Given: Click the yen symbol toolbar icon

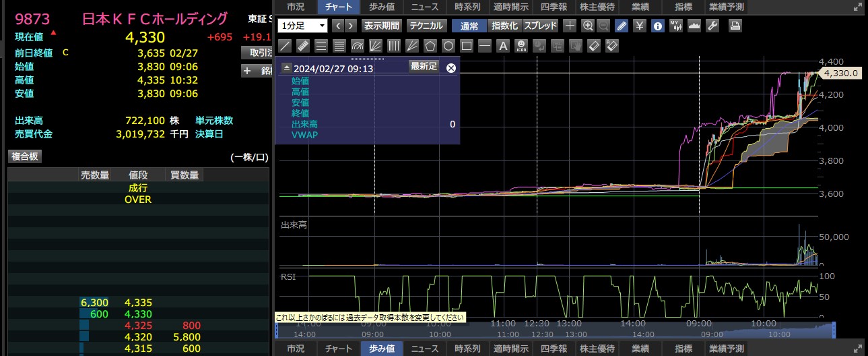Looking at the screenshot, I should (x=640, y=26).
